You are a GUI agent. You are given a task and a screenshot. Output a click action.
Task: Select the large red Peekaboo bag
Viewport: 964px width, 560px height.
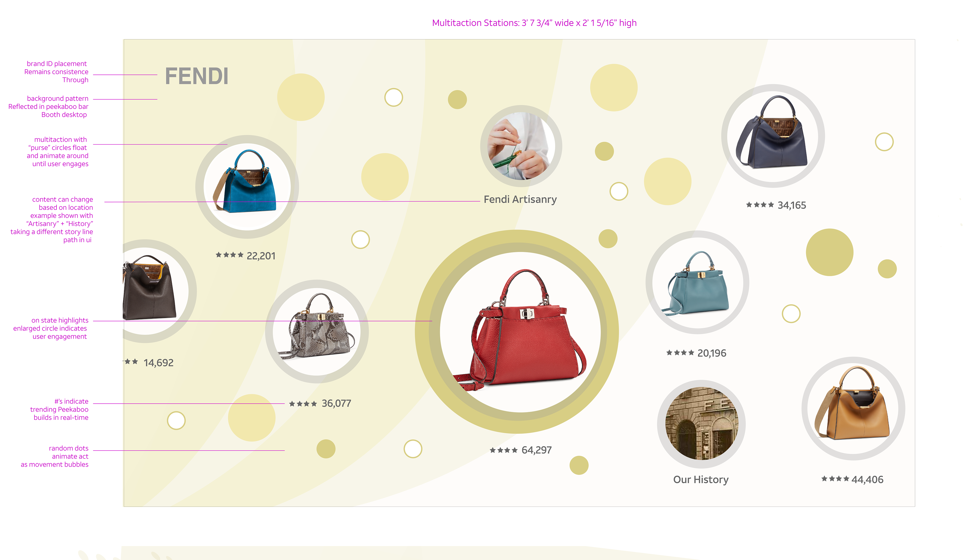coord(517,332)
